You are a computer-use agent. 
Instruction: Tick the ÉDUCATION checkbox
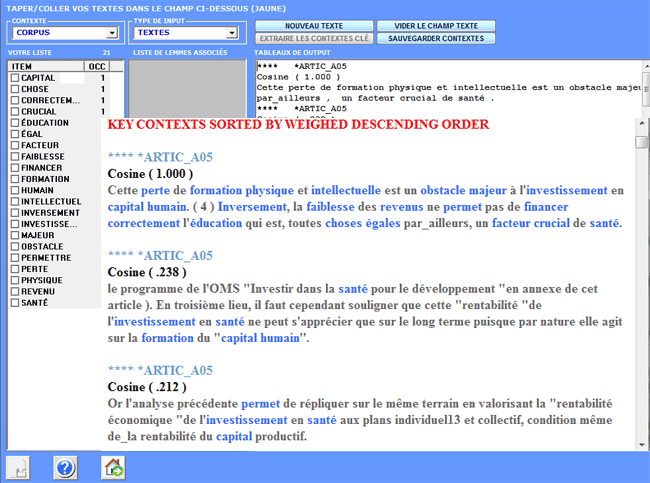point(15,123)
